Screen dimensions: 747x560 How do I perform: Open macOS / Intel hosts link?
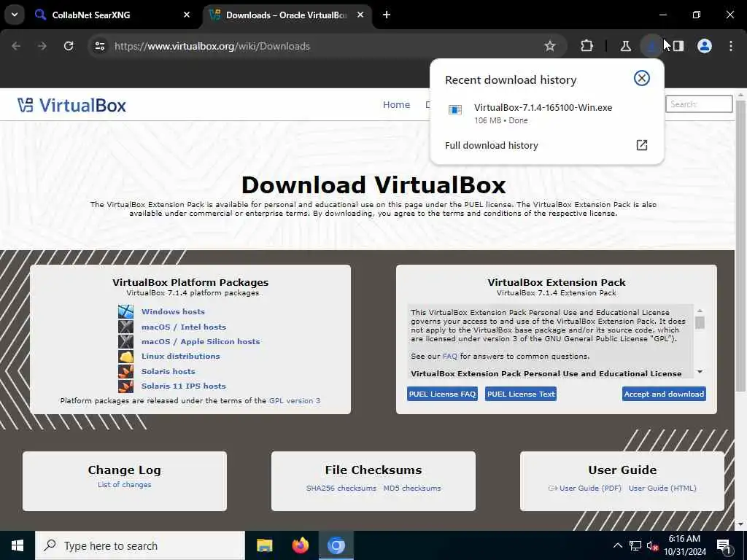tap(183, 327)
